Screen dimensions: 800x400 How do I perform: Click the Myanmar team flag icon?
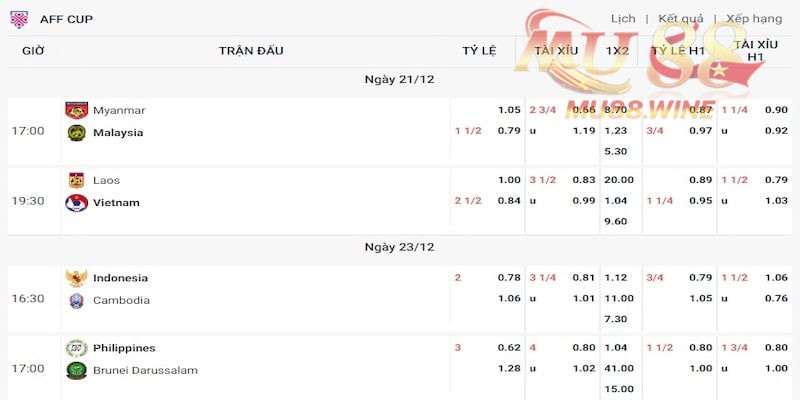(x=76, y=110)
